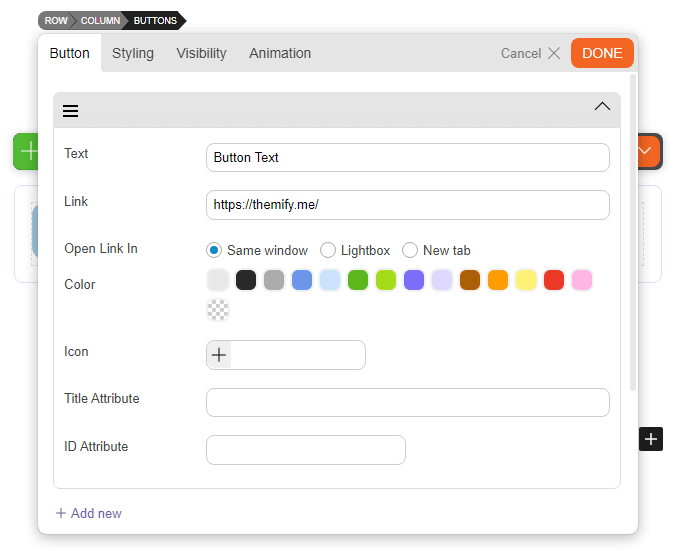Go to the Animation tab

pos(280,54)
